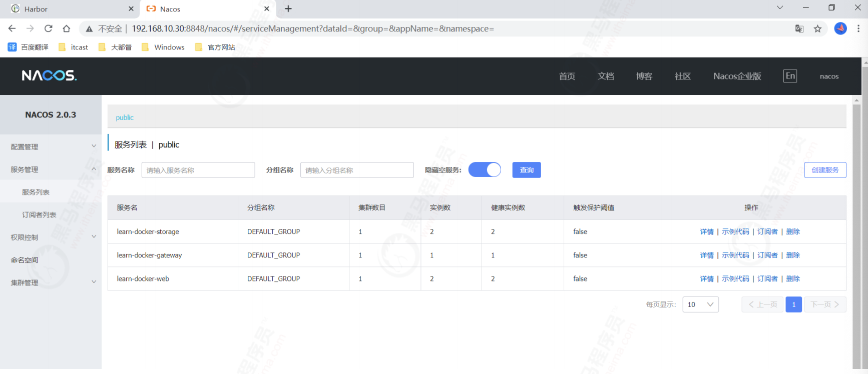Bookmark this page with star icon

(x=817, y=28)
